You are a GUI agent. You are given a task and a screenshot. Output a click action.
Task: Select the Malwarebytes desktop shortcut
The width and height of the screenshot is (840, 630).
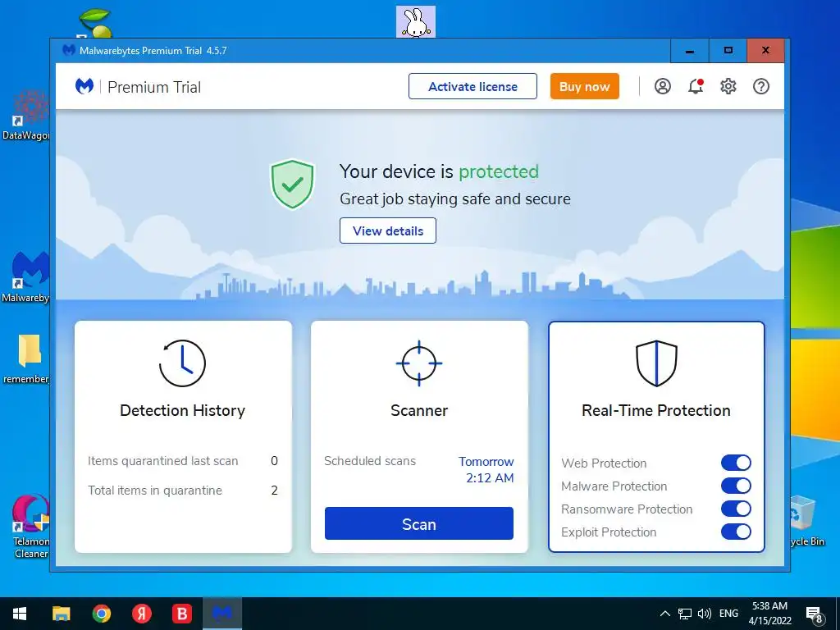click(25, 277)
